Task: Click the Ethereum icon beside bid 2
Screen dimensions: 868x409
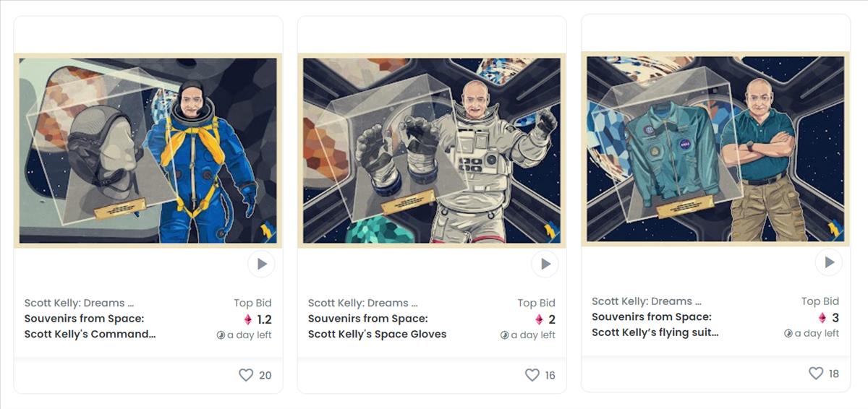Action: point(539,319)
